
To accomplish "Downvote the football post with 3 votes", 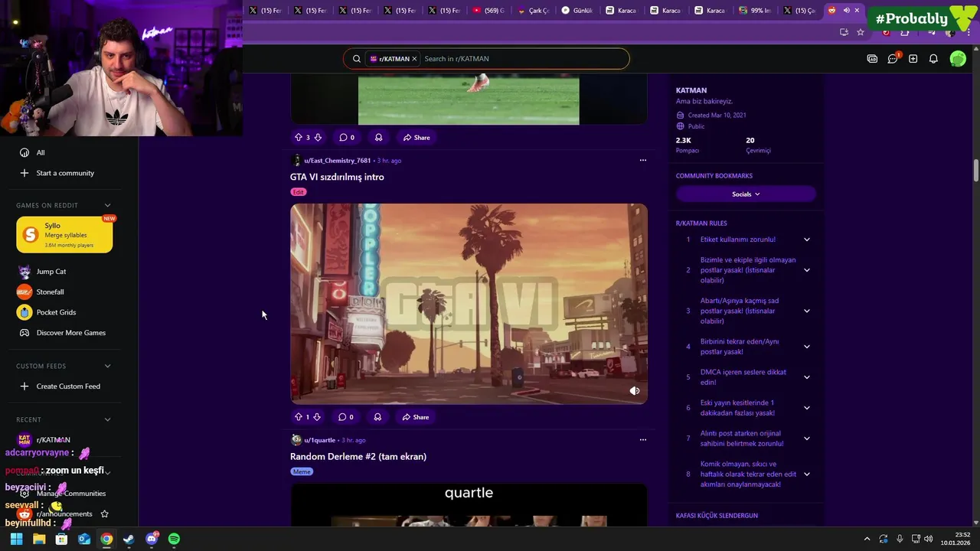I will (x=318, y=138).
